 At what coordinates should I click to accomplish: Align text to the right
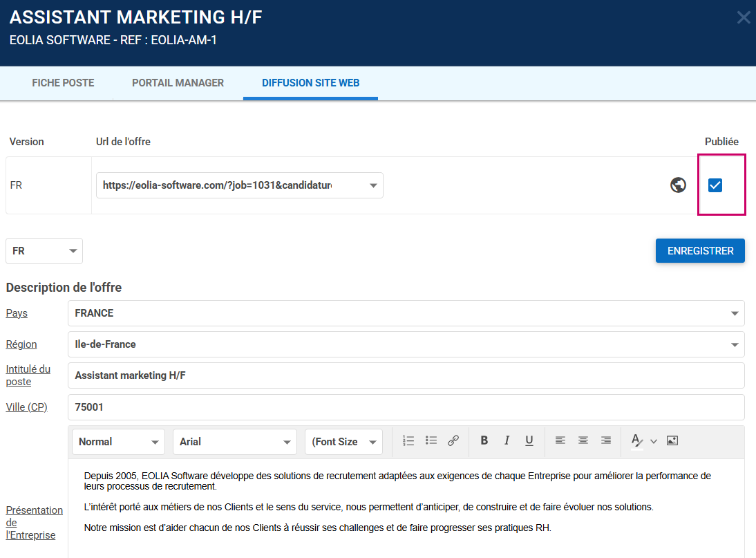coord(606,440)
